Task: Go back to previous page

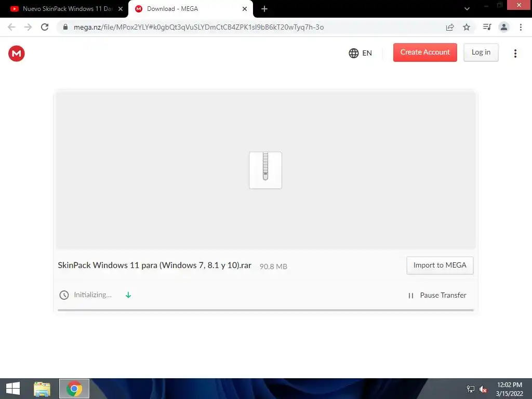Action: 11,27
